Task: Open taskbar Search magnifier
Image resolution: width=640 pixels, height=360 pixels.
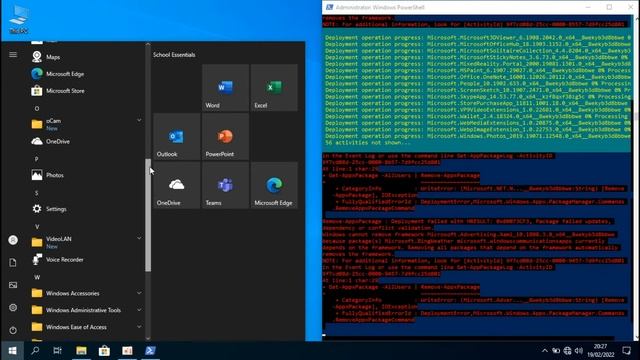Action: click(35, 351)
